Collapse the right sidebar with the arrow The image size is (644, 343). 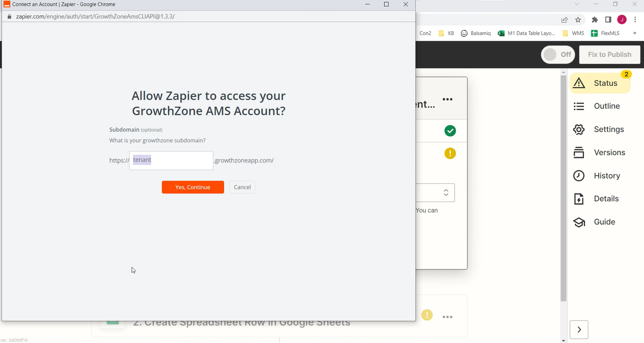pos(579,330)
